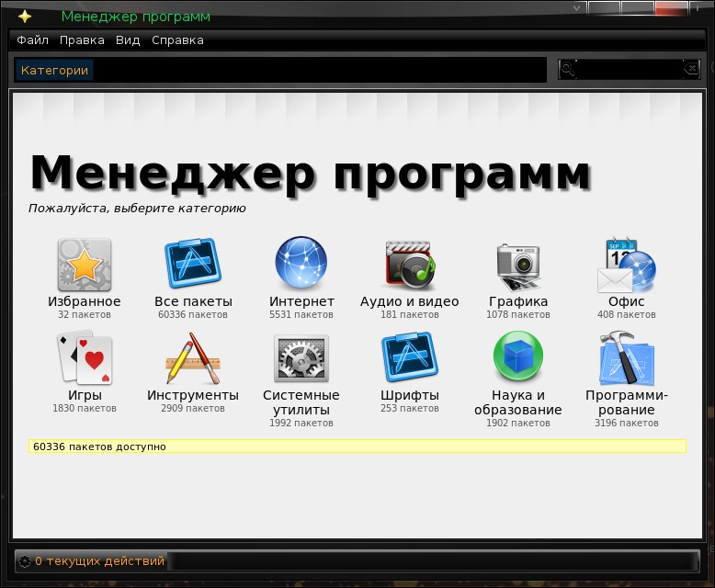Open the Системные утилиты gear icon
This screenshot has height=588, width=715.
(301, 358)
